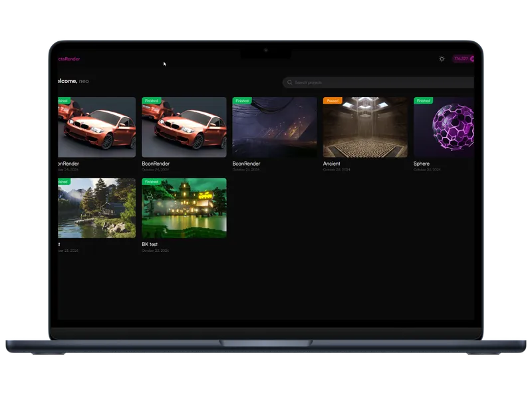Viewport: 532px width, 399px height.
Task: Click the orange Paused badge on Ancient
Action: click(x=332, y=101)
